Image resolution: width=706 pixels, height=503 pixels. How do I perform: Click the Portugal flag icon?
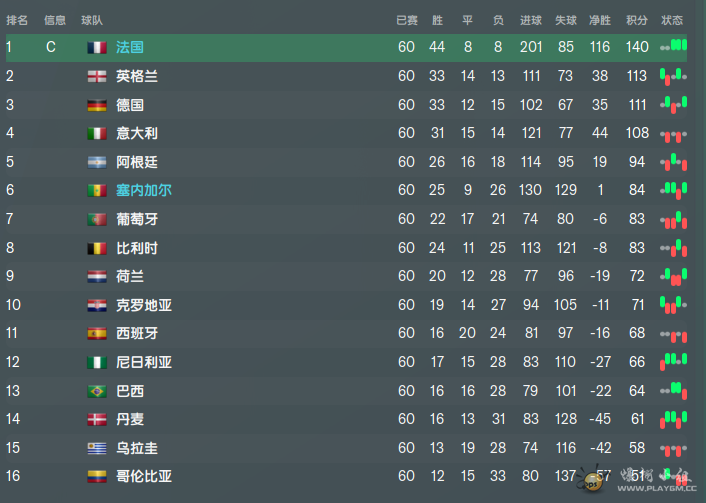point(97,219)
